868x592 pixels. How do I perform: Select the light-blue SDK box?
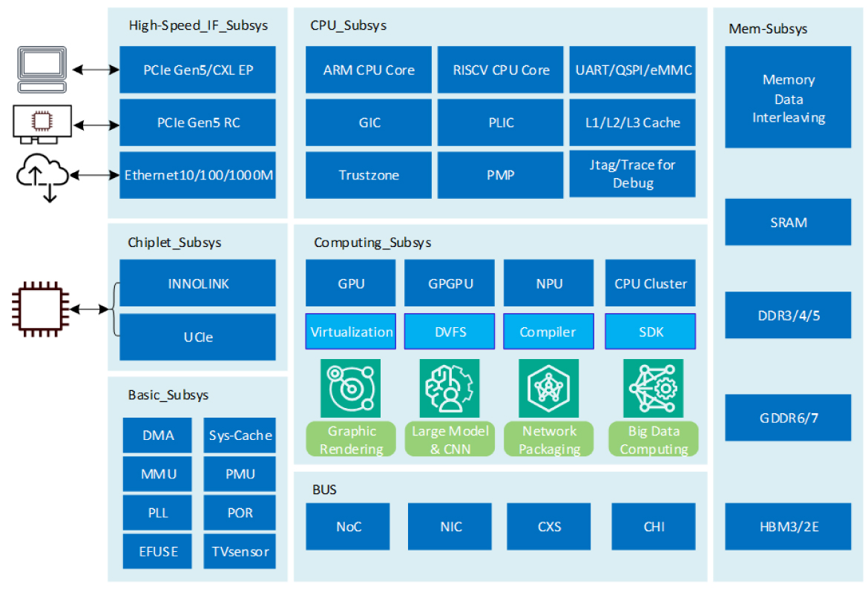coord(651,331)
